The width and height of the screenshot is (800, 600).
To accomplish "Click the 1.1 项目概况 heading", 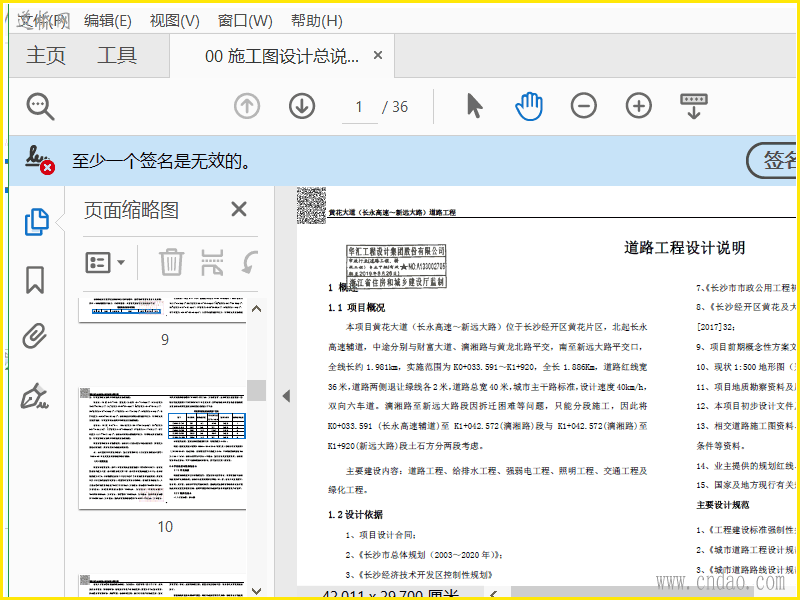I will [x=357, y=308].
